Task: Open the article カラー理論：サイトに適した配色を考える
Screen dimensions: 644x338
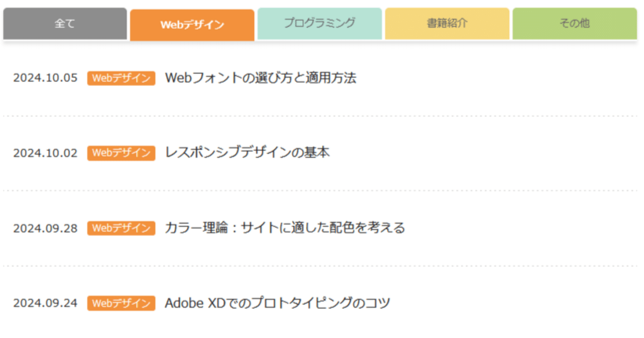Action: pos(285,228)
